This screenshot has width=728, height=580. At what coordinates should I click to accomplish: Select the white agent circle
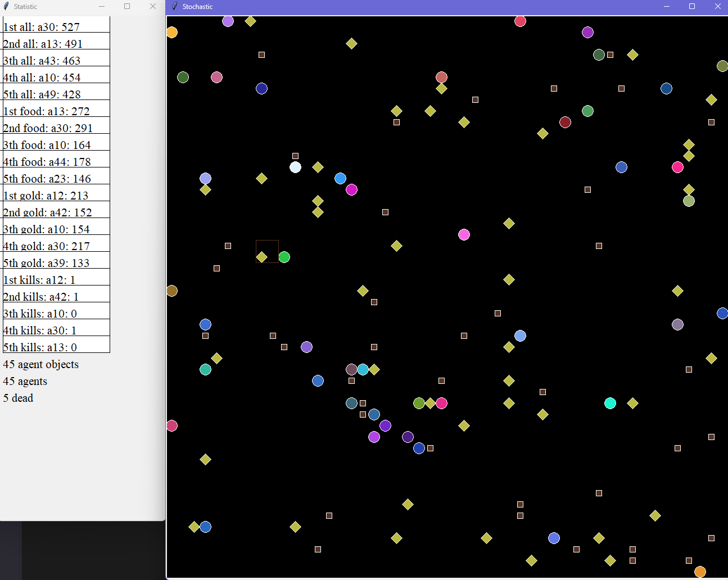pyautogui.click(x=295, y=167)
